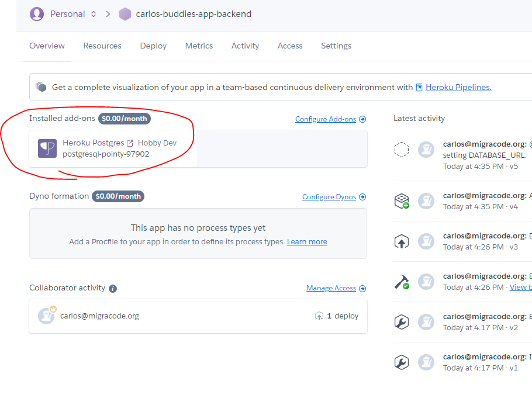Switch to the Resources tab
Viewport: 532px width, 419px height.
[x=102, y=46]
